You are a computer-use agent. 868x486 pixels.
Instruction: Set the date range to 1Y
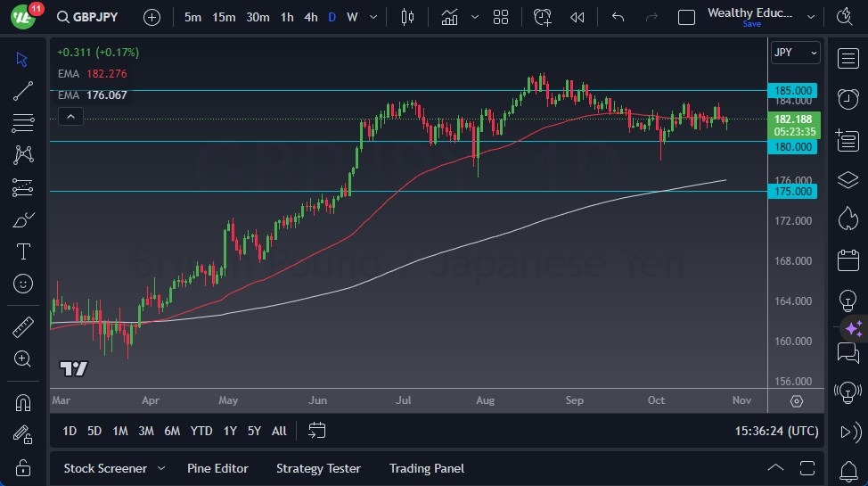click(x=230, y=431)
